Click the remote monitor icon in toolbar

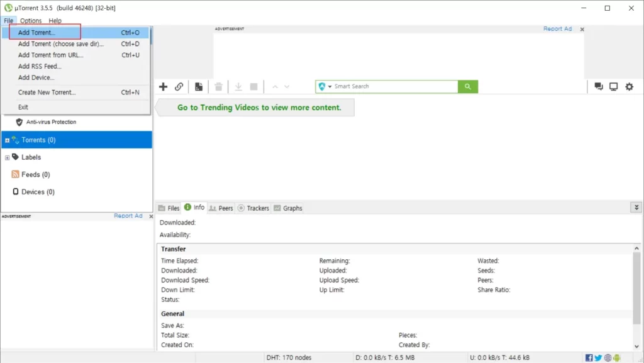click(x=614, y=87)
